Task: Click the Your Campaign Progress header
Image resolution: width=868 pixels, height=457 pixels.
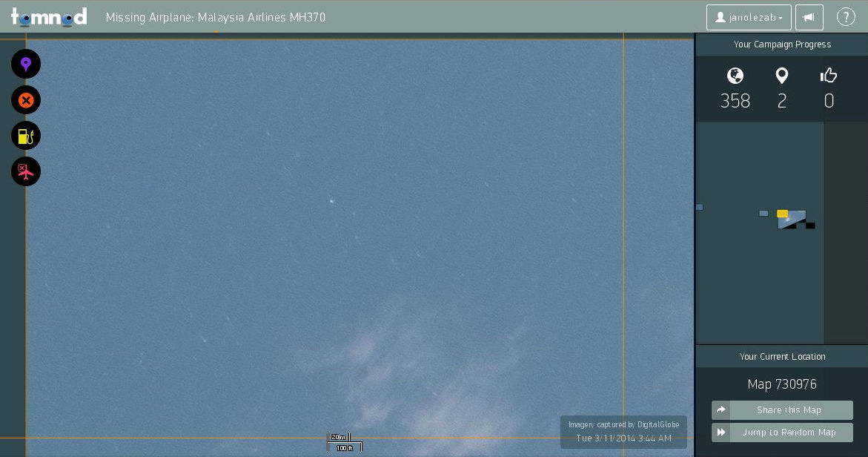Action: 782,45
